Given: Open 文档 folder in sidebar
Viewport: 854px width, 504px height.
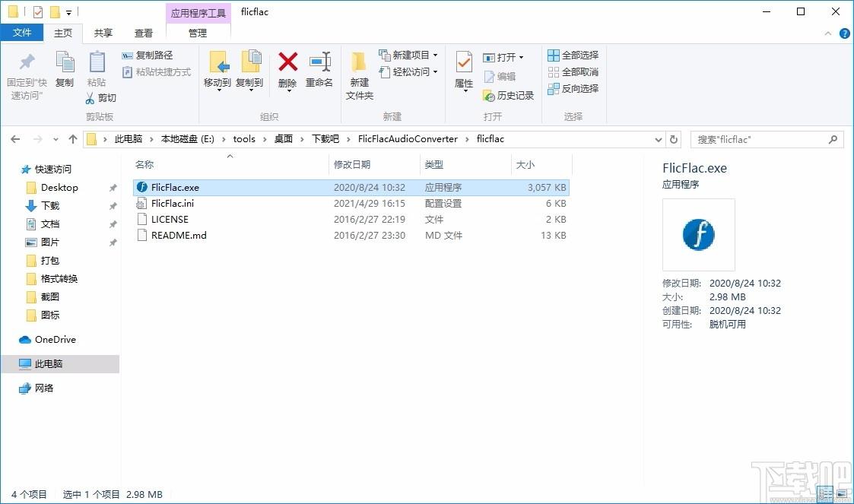Looking at the screenshot, I should [x=50, y=223].
